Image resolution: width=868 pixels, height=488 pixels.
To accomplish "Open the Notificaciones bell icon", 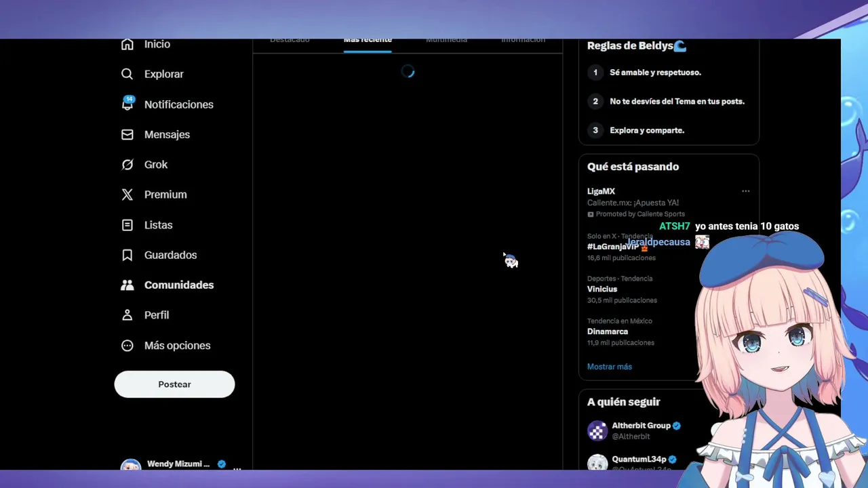I will pyautogui.click(x=127, y=104).
